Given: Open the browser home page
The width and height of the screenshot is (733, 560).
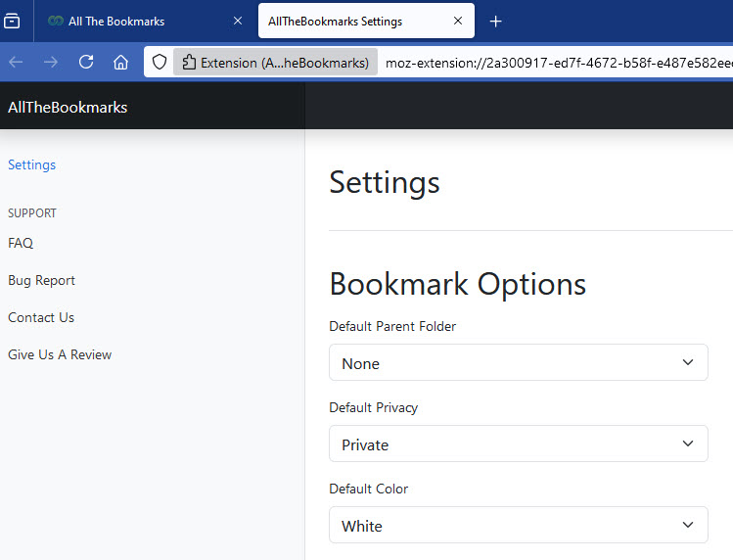Looking at the screenshot, I should click(x=120, y=62).
